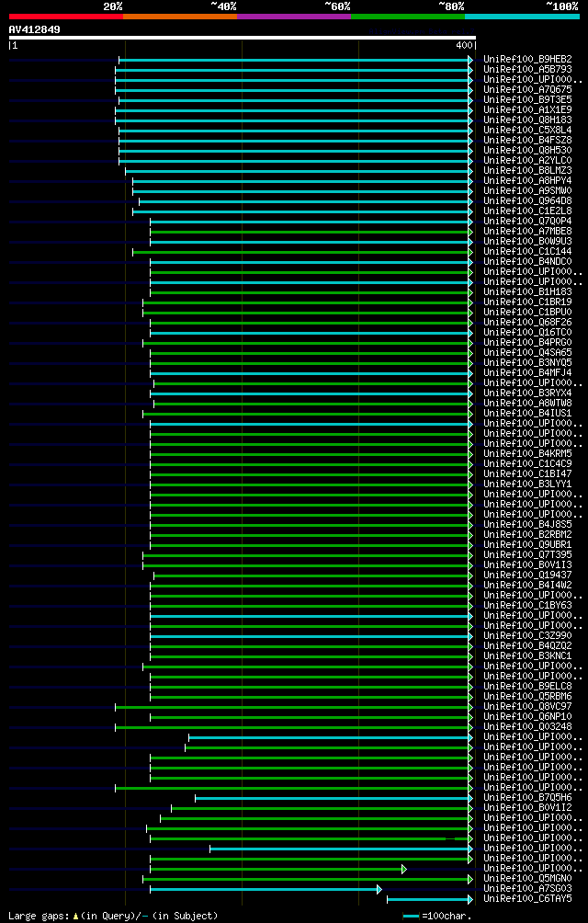
Task: Select label UniRef100_B4KRM5
Action: (x=526, y=453)
